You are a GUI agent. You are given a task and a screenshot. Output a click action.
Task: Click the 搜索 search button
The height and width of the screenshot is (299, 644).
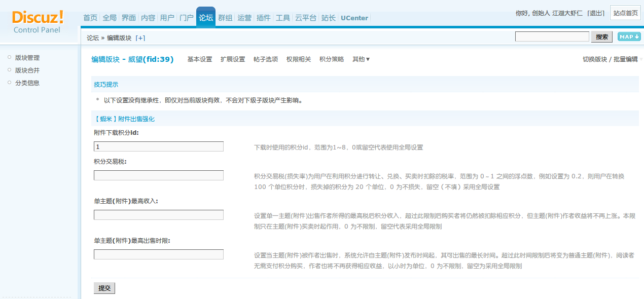click(x=602, y=37)
